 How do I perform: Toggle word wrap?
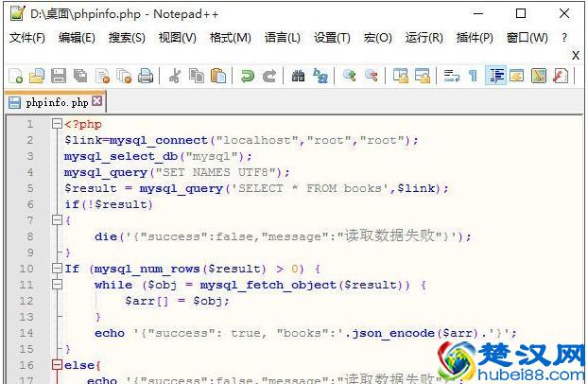(x=452, y=77)
